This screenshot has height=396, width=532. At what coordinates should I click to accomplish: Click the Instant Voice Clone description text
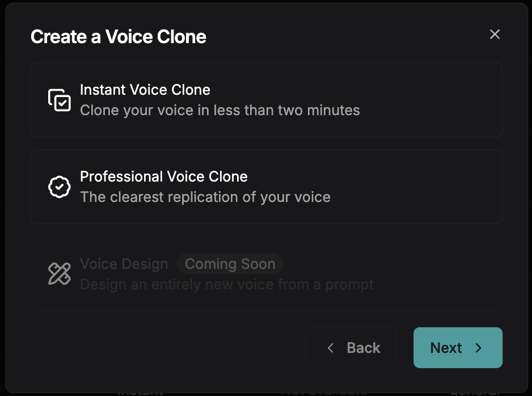(219, 110)
